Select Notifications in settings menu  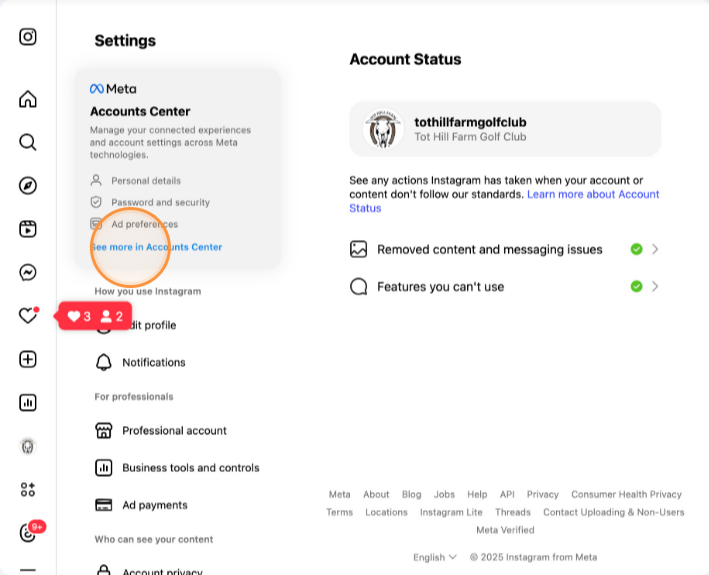153,362
